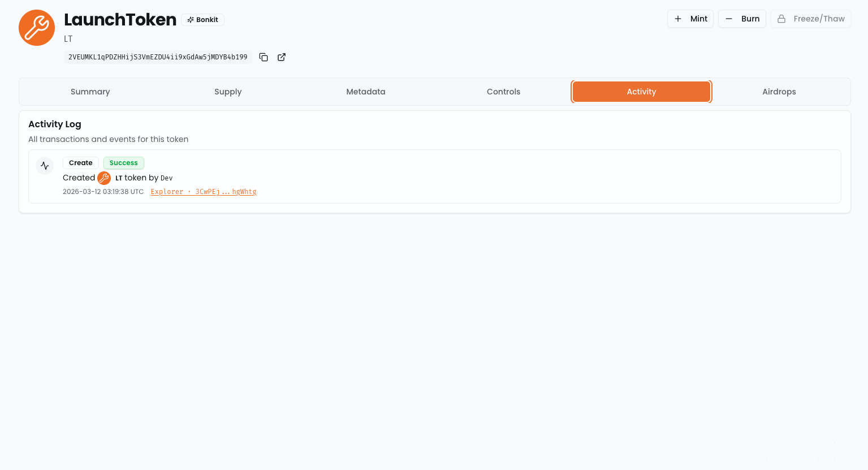Copy the token address with the copy icon
The height and width of the screenshot is (470, 868).
pyautogui.click(x=264, y=57)
